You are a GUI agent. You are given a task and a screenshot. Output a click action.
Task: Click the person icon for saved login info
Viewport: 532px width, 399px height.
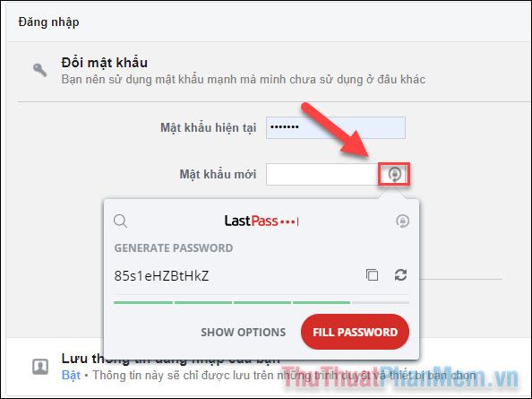40,367
